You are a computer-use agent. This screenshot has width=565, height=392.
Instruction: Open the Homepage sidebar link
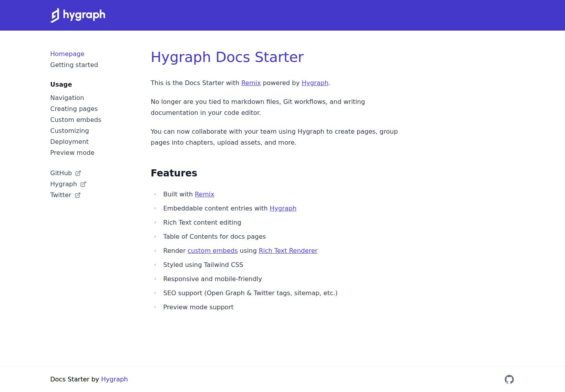coord(67,54)
